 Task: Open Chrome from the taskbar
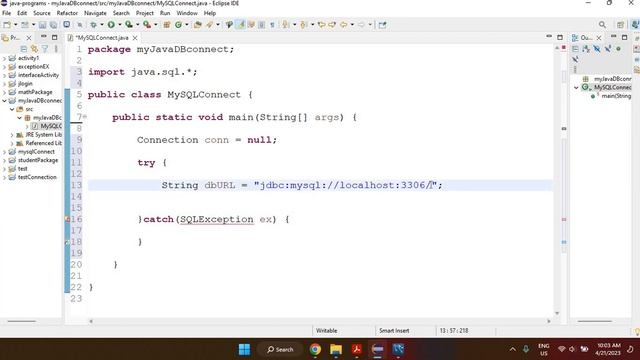(315, 349)
